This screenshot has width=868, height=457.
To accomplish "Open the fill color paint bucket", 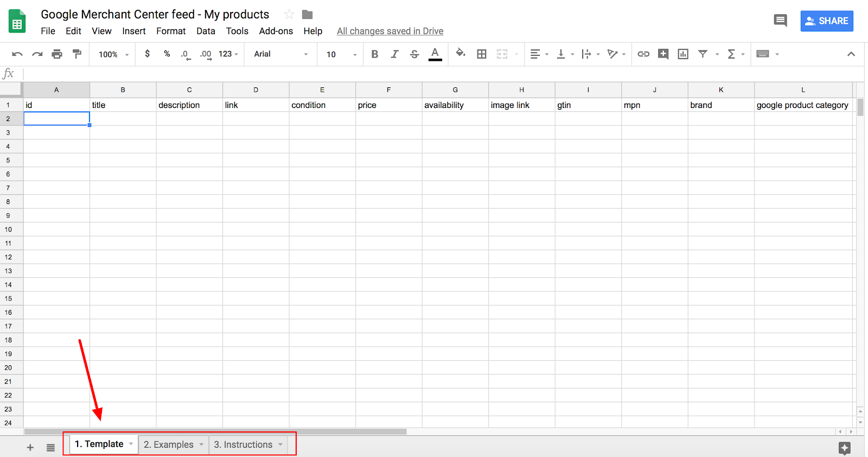I will click(x=461, y=53).
